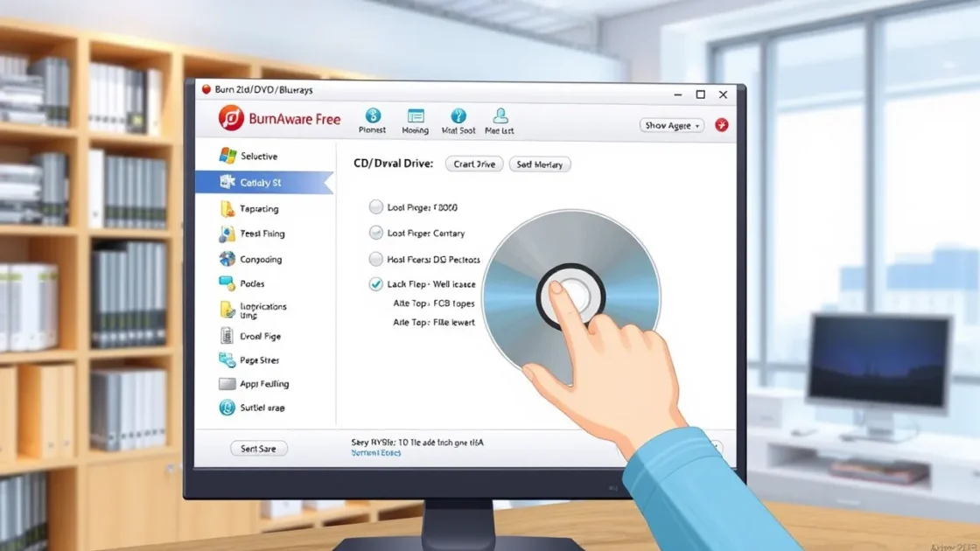Select the Lool Pieger F0000 radio option
Viewport: 980px width, 551px height.
[x=376, y=207]
